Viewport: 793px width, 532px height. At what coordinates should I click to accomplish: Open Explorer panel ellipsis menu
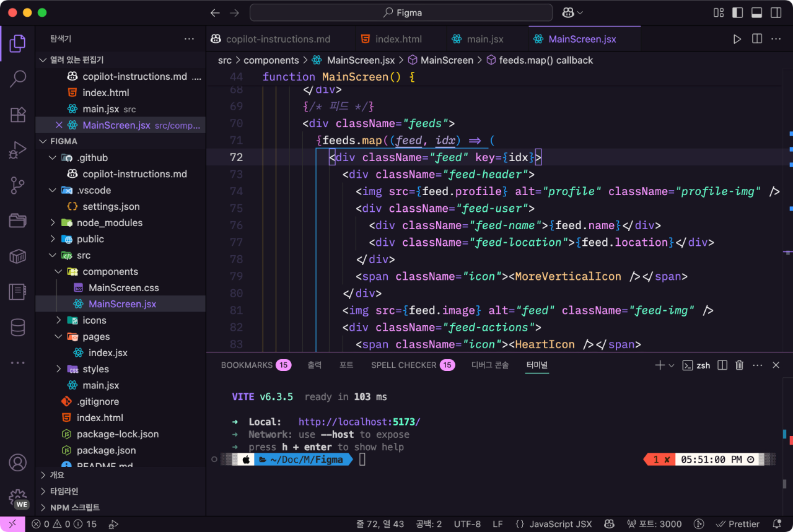click(189, 39)
